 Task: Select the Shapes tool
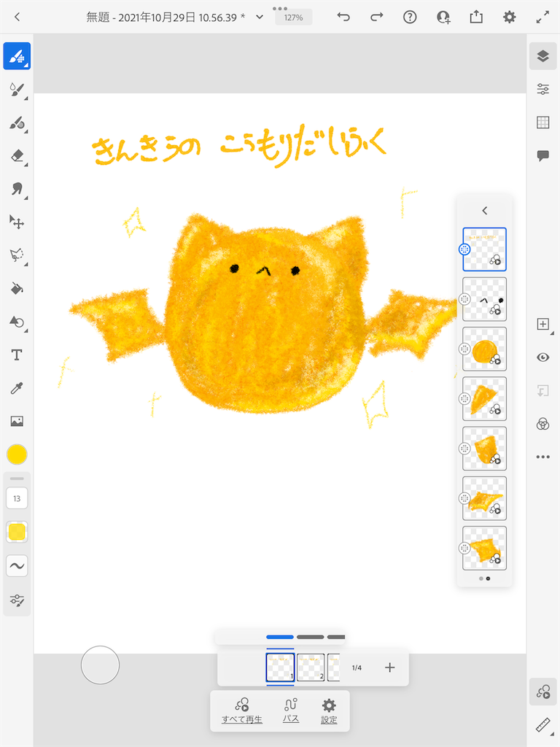pyautogui.click(x=17, y=322)
